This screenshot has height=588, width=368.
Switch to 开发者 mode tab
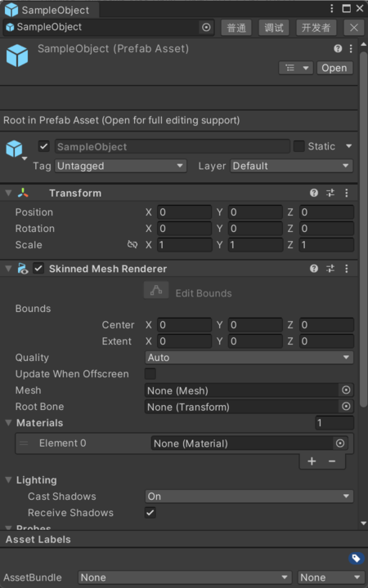[x=316, y=28]
